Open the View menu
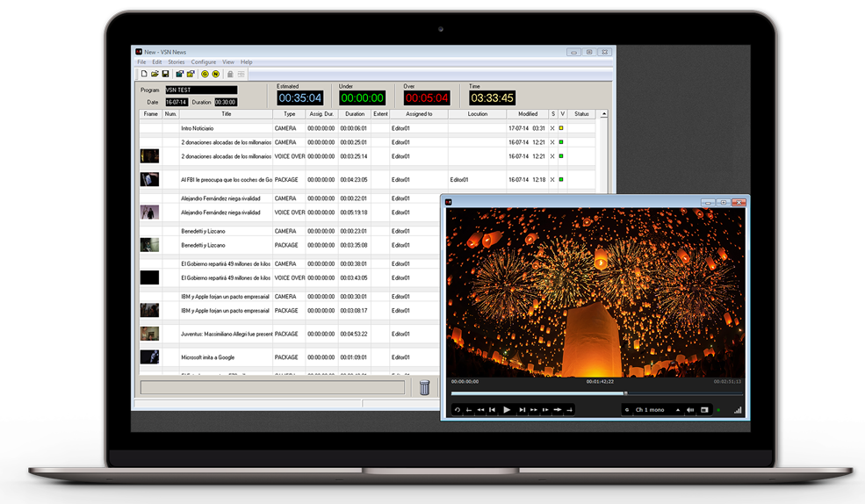Viewport: 865px width, 504px height. tap(228, 61)
